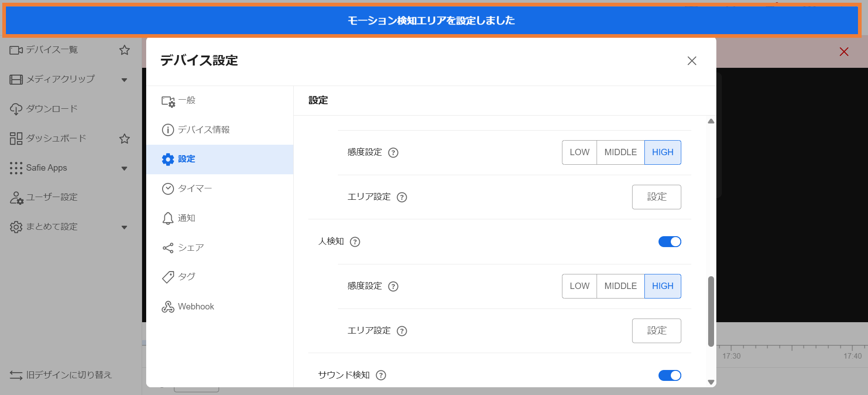Set 人検知 感度設定 to MIDDLE
This screenshot has height=395, width=868.
(620, 286)
